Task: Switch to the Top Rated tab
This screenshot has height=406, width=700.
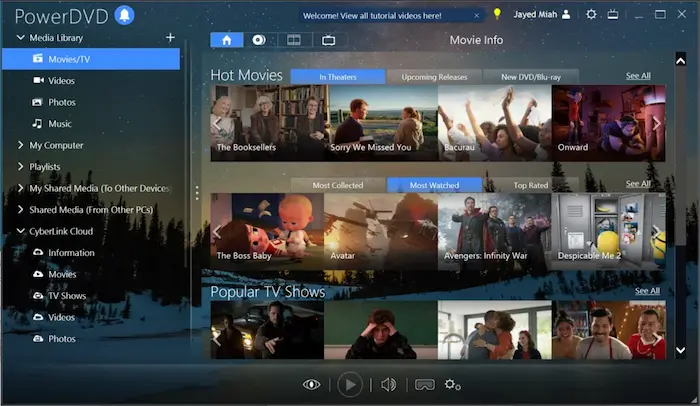Action: (530, 185)
